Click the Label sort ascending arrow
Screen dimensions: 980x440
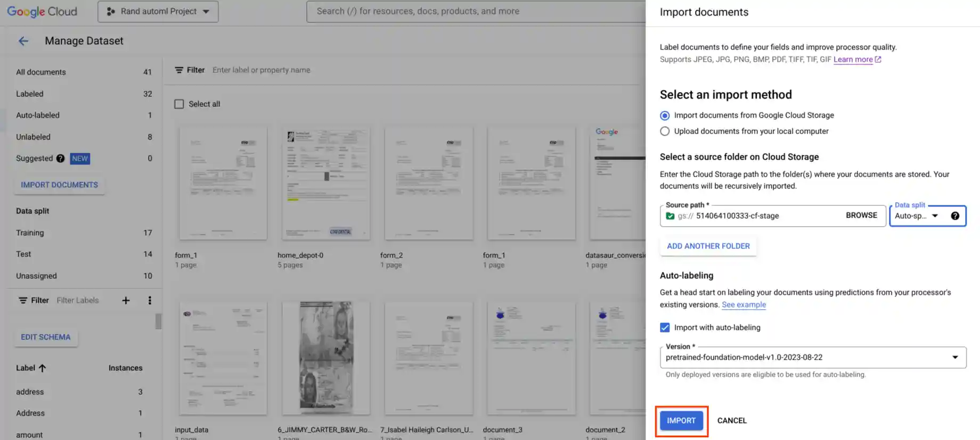43,368
